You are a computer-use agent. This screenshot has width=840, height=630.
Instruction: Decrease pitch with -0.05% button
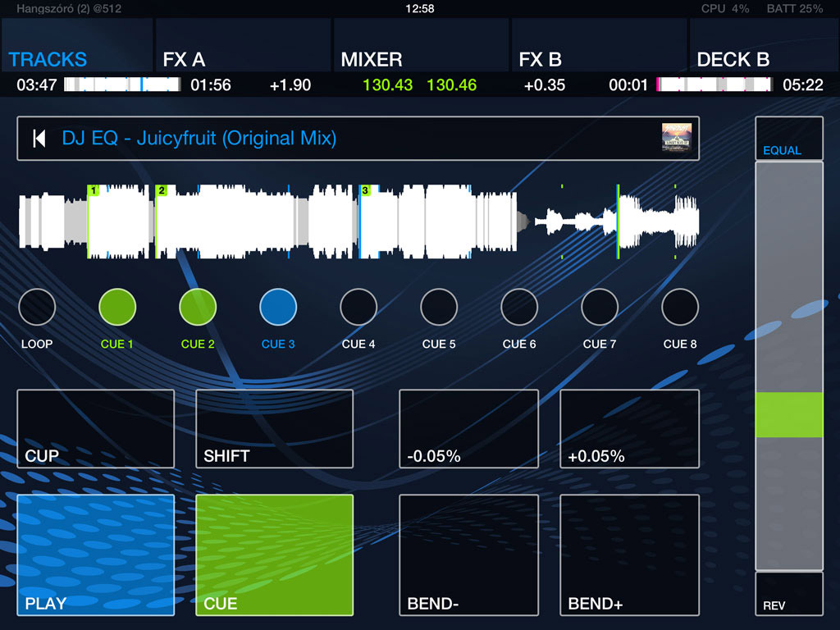click(x=468, y=428)
